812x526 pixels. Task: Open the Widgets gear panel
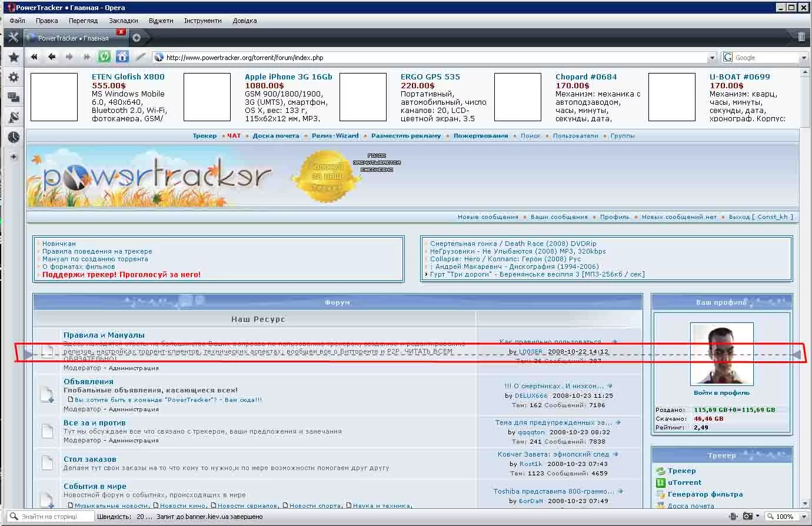click(14, 77)
